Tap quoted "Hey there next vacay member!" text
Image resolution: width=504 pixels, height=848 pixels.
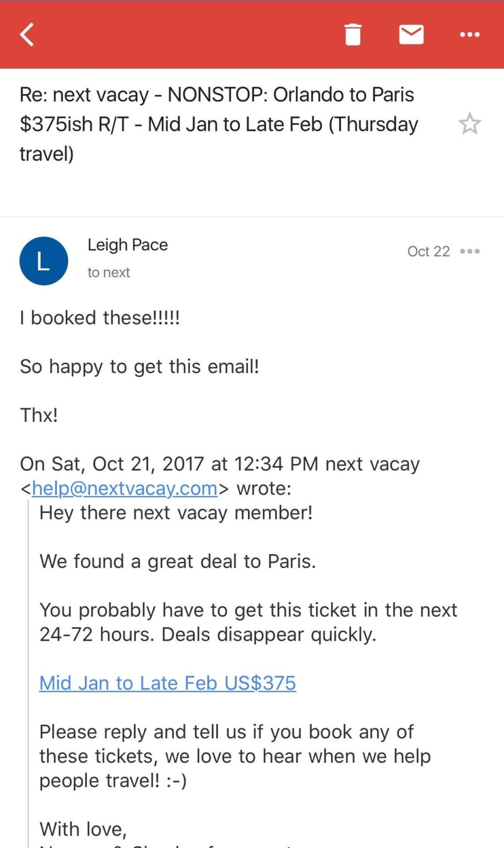coord(176,513)
